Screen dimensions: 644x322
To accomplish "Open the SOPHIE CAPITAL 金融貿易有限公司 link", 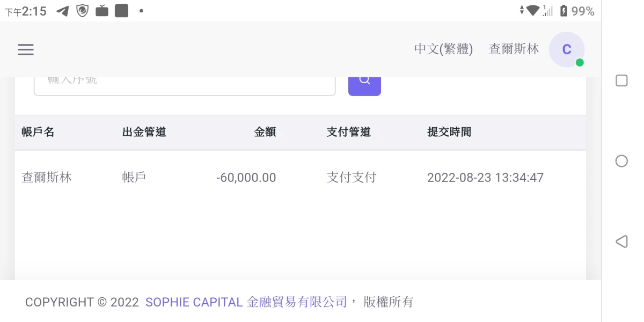I will point(246,302).
